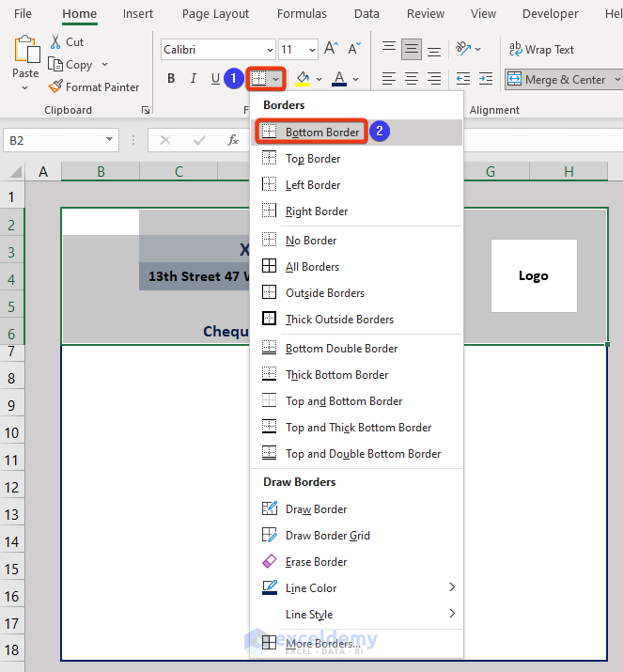Open the Orientation dropdown arrow
623x672 pixels.
(477, 49)
